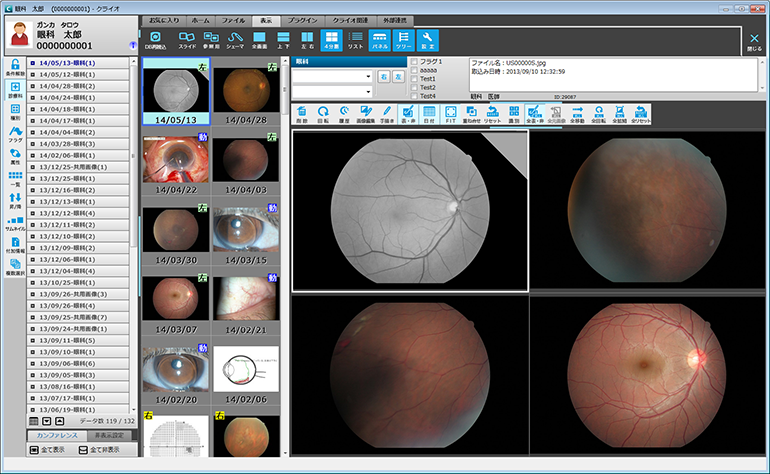Click the 全リセット reset-all icon
Viewport: 770px width, 474px height.
click(x=641, y=114)
